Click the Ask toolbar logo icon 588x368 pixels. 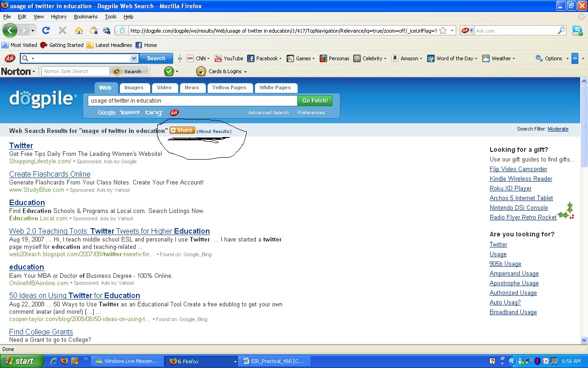click(10, 58)
